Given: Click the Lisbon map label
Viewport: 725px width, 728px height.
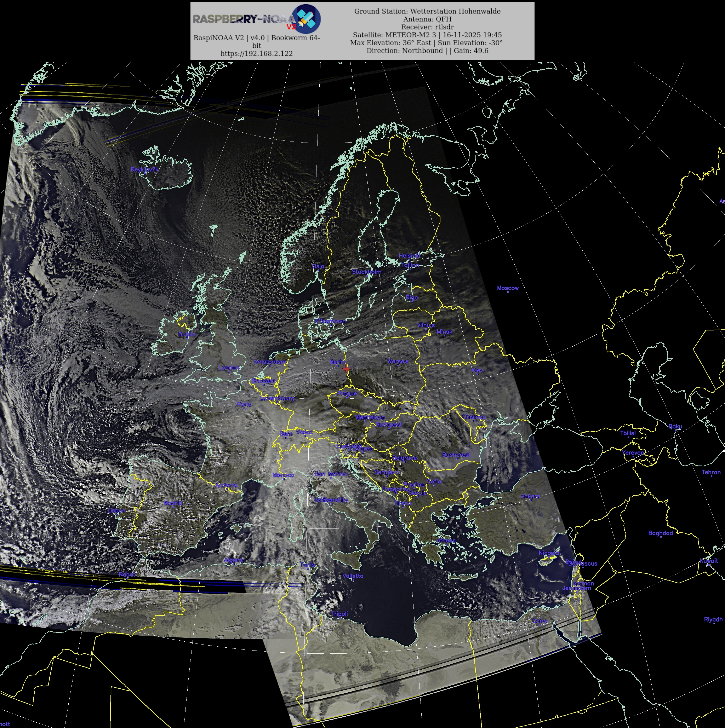Looking at the screenshot, I should click(116, 511).
